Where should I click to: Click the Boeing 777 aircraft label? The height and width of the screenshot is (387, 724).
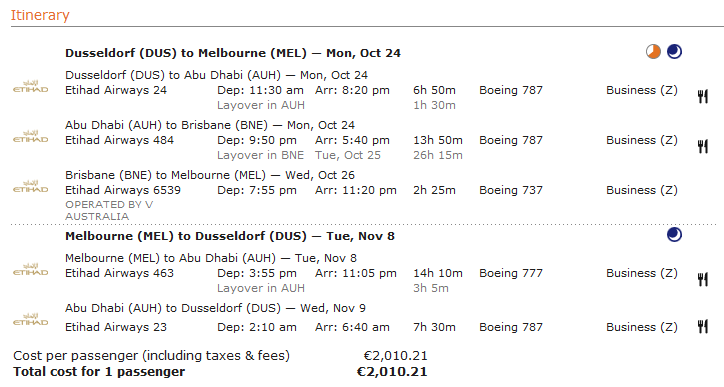(511, 273)
